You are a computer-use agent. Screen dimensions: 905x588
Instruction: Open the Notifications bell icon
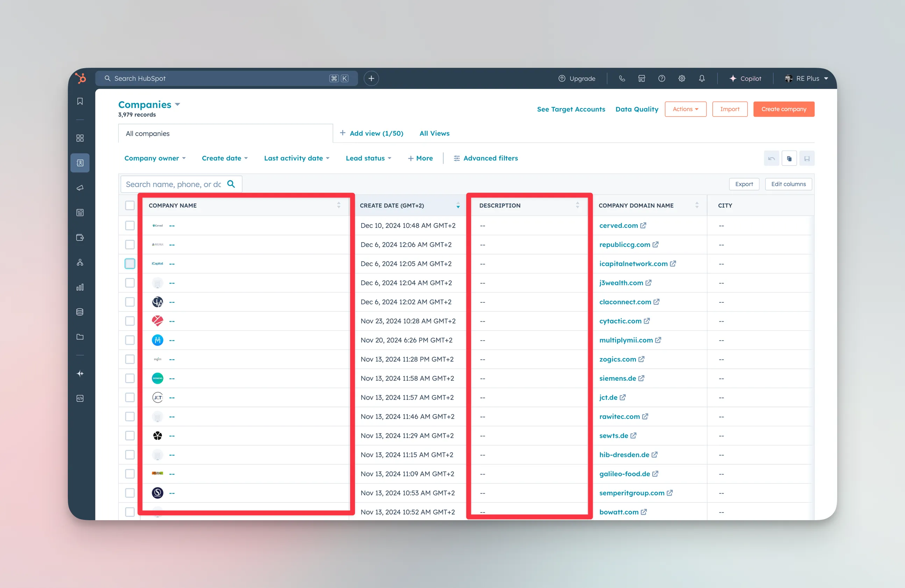(x=702, y=78)
